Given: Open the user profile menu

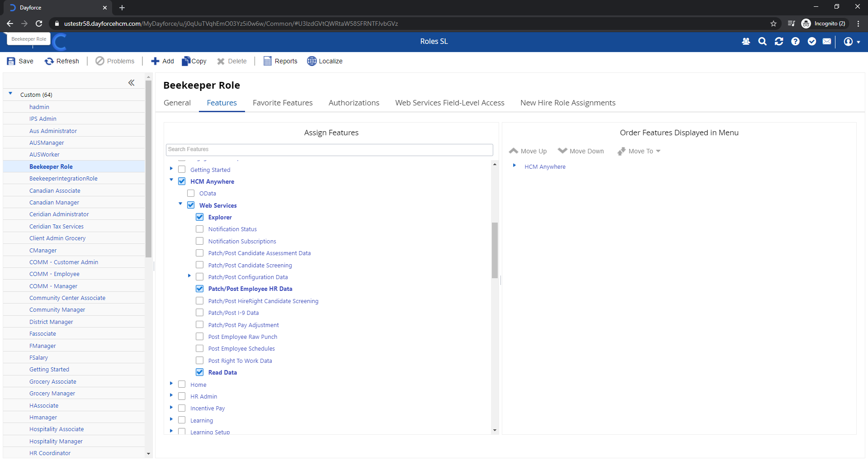Looking at the screenshot, I should point(852,41).
